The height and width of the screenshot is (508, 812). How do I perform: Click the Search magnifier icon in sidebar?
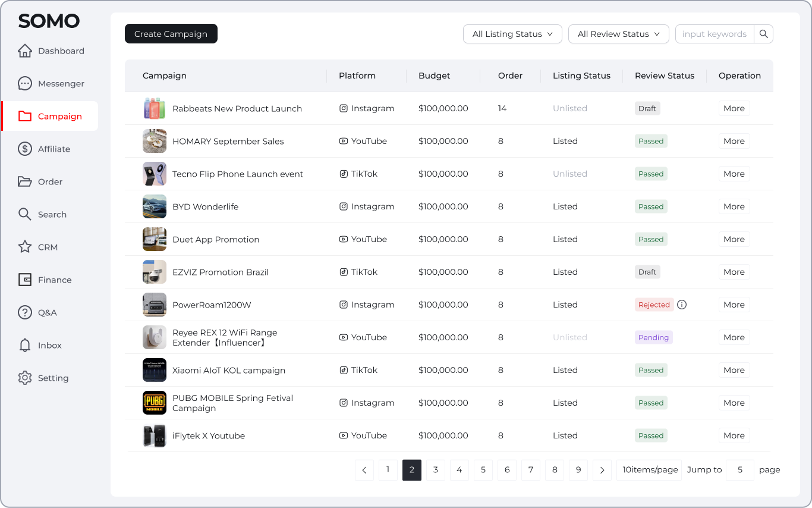pyautogui.click(x=25, y=215)
